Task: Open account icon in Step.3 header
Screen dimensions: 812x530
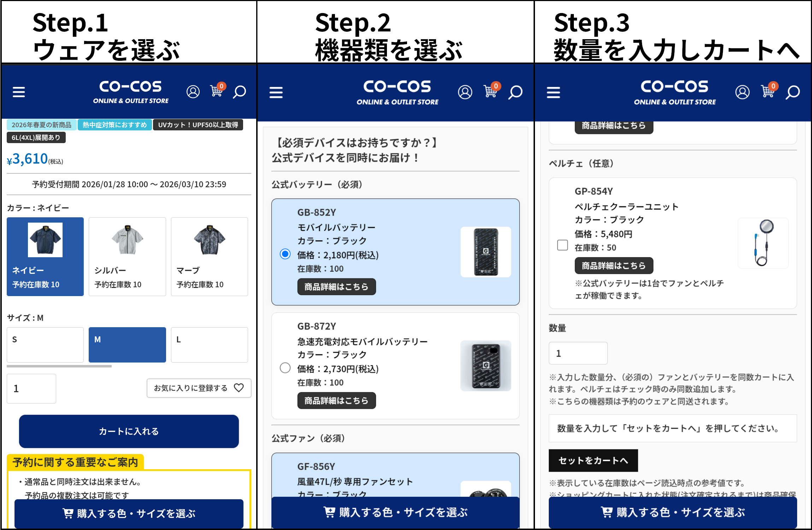Action: tap(742, 92)
